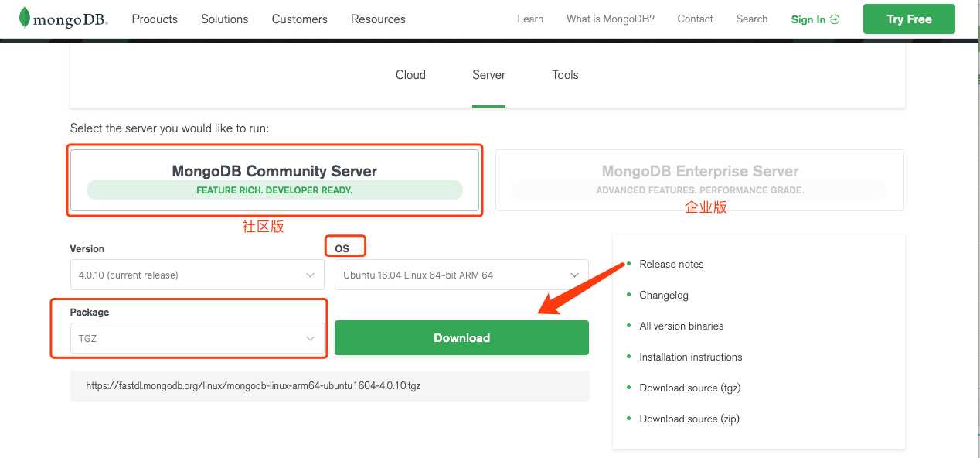The height and width of the screenshot is (458, 980).
Task: Open the OS dropdown Ubuntu 16.04
Action: click(461, 275)
